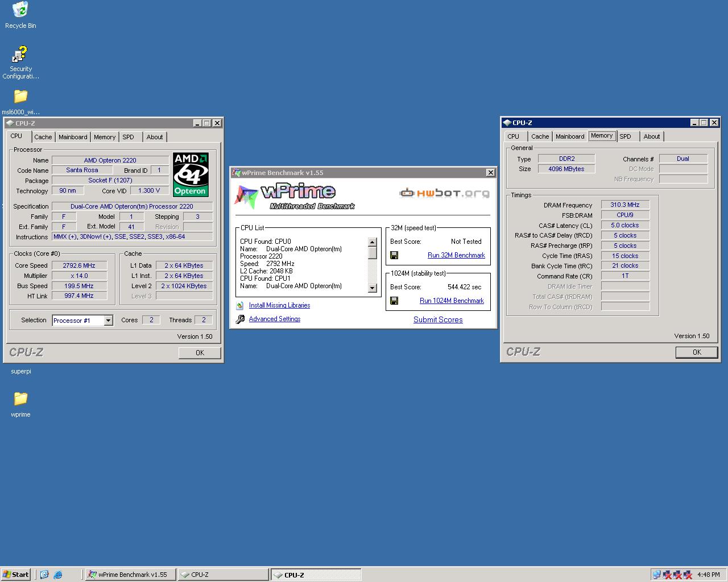Screen dimensions: 728x582
Task: Click the Cores count field
Action: click(151, 320)
